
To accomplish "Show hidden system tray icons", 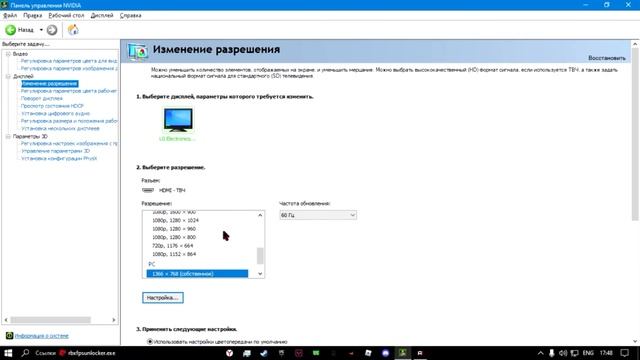I will click(x=540, y=353).
